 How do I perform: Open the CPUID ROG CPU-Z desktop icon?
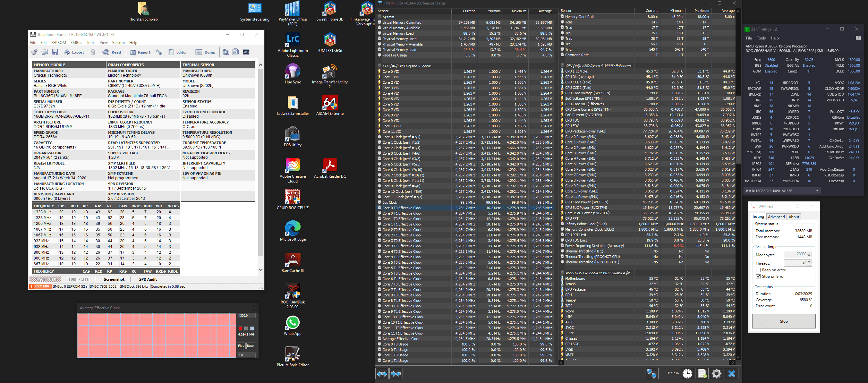[293, 200]
